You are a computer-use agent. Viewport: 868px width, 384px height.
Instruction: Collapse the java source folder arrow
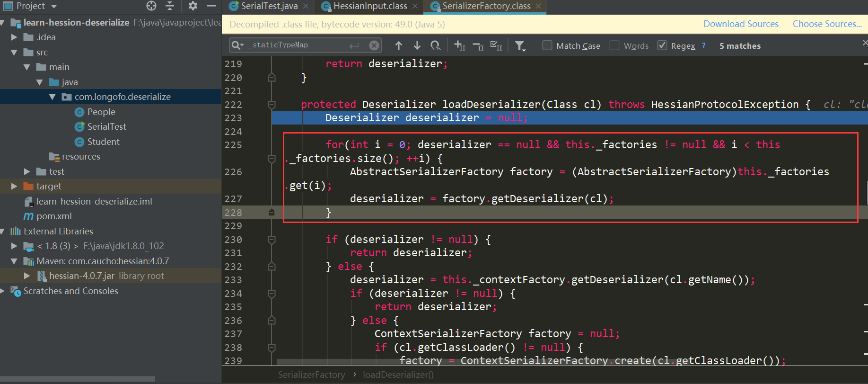[40, 82]
